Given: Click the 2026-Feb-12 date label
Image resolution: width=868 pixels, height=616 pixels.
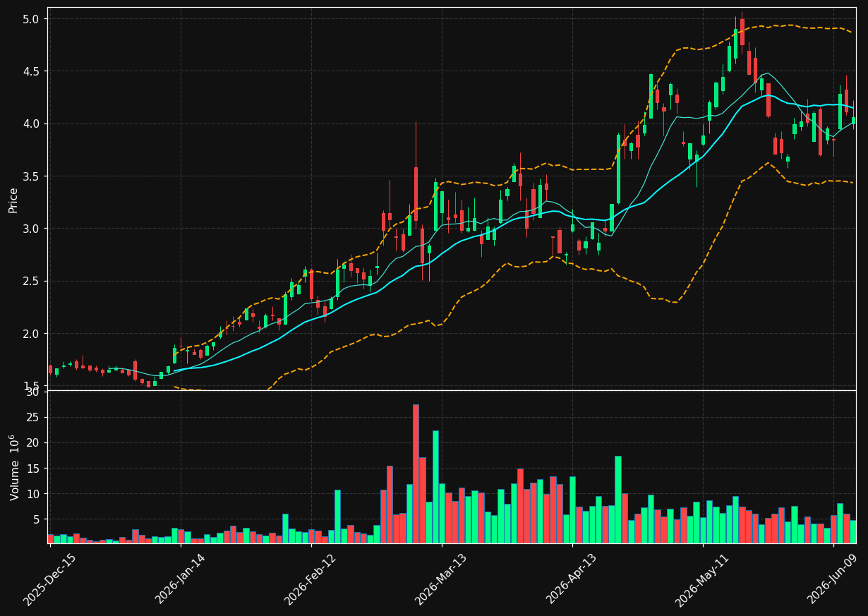Looking at the screenshot, I should coord(311,579).
